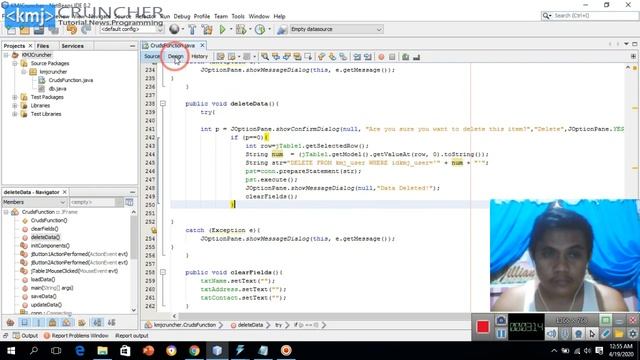
Task: Open the Files panel tab
Action: click(x=43, y=46)
